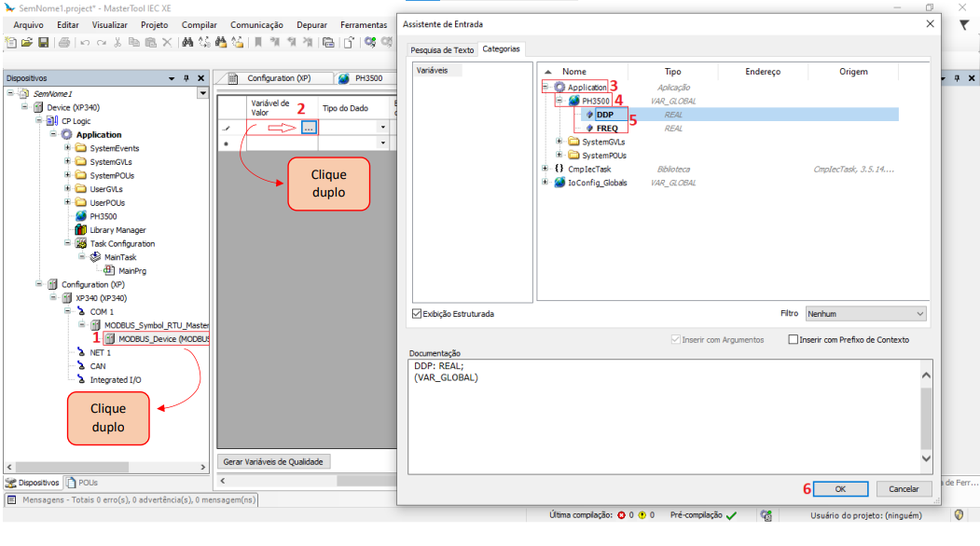The image size is (980, 546).
Task: Pin the Dispositivos panel
Action: point(186,78)
